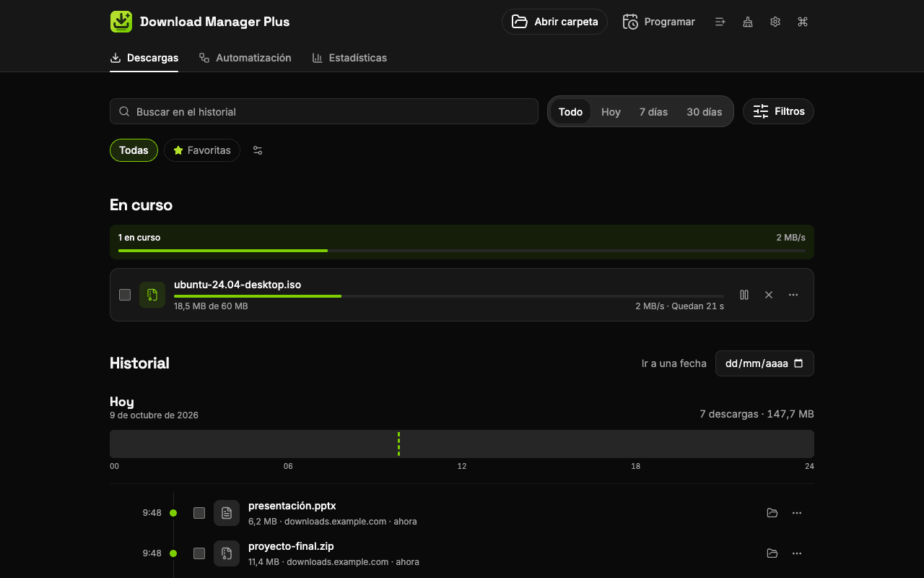Click the proyecto-final.zip archive icon
Screen dimensions: 924x578
pyautogui.click(x=227, y=553)
